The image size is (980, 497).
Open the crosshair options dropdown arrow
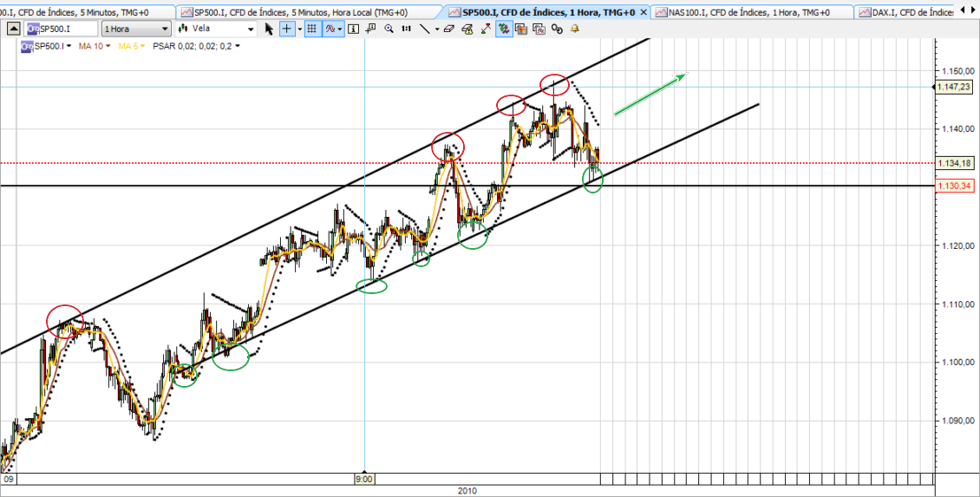click(x=300, y=29)
